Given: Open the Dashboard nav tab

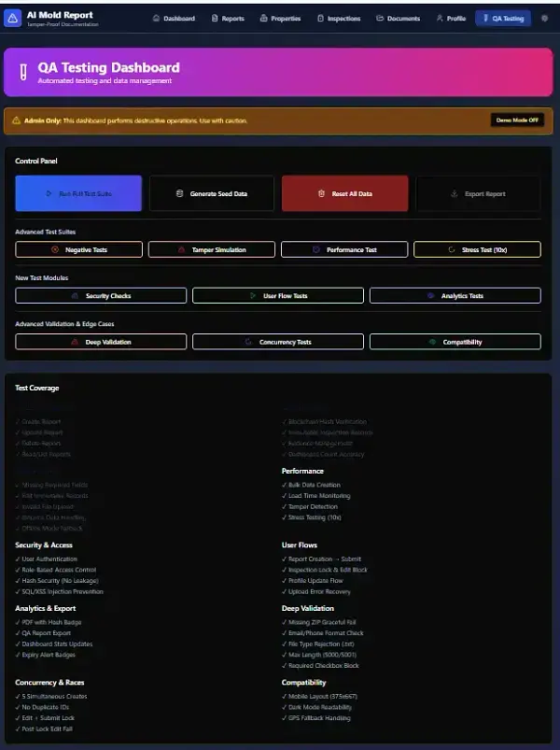Looking at the screenshot, I should click(x=174, y=18).
